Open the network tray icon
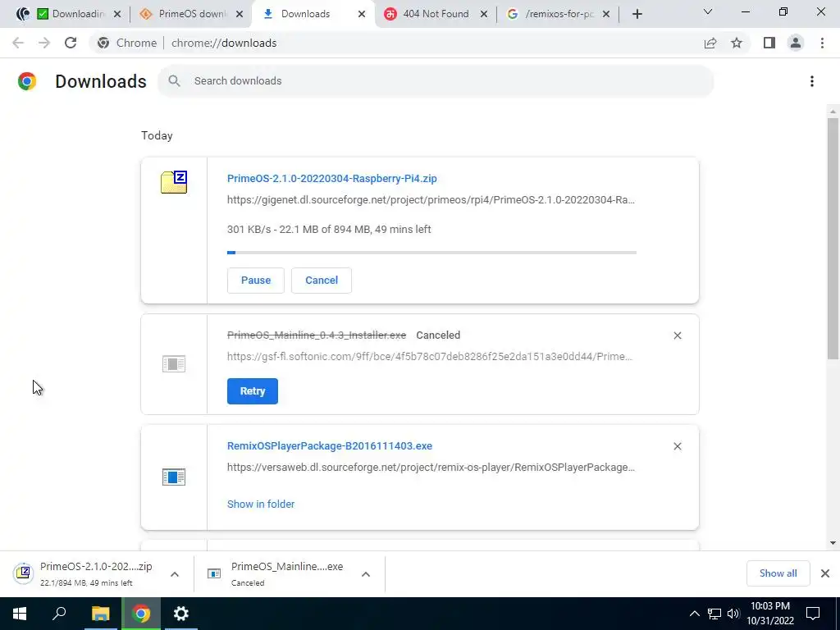The height and width of the screenshot is (630, 840). coord(714,614)
